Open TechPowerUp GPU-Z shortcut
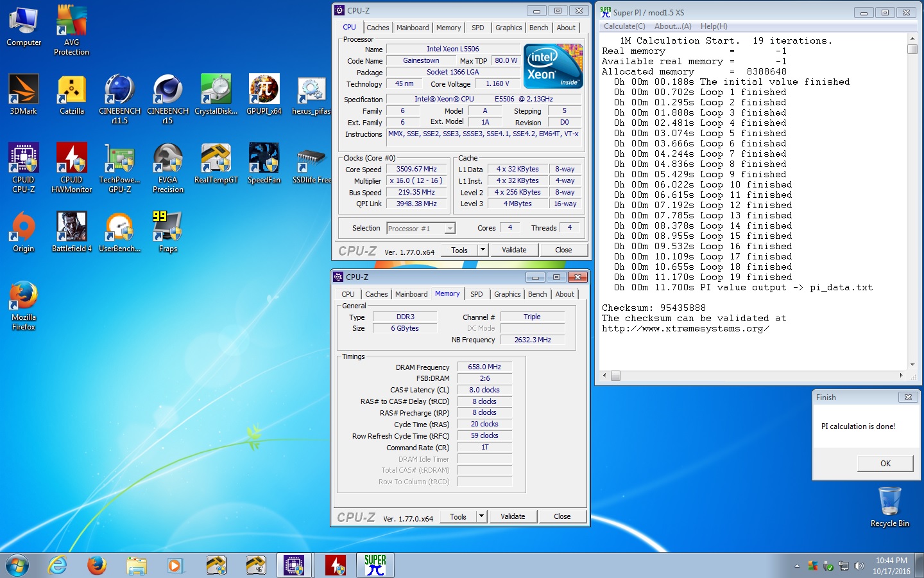Viewport: 924px width, 578px height. click(119, 168)
